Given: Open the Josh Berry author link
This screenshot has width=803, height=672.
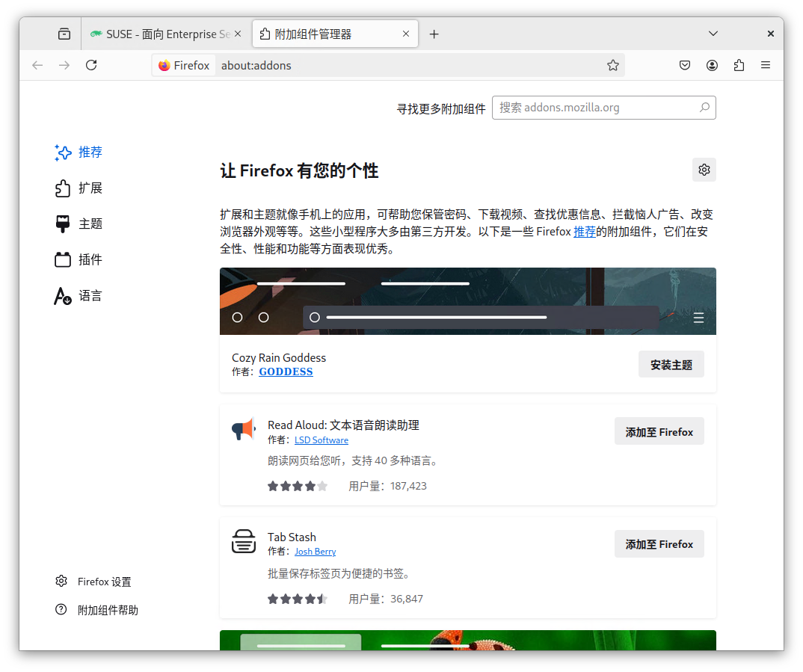Looking at the screenshot, I should pos(315,551).
